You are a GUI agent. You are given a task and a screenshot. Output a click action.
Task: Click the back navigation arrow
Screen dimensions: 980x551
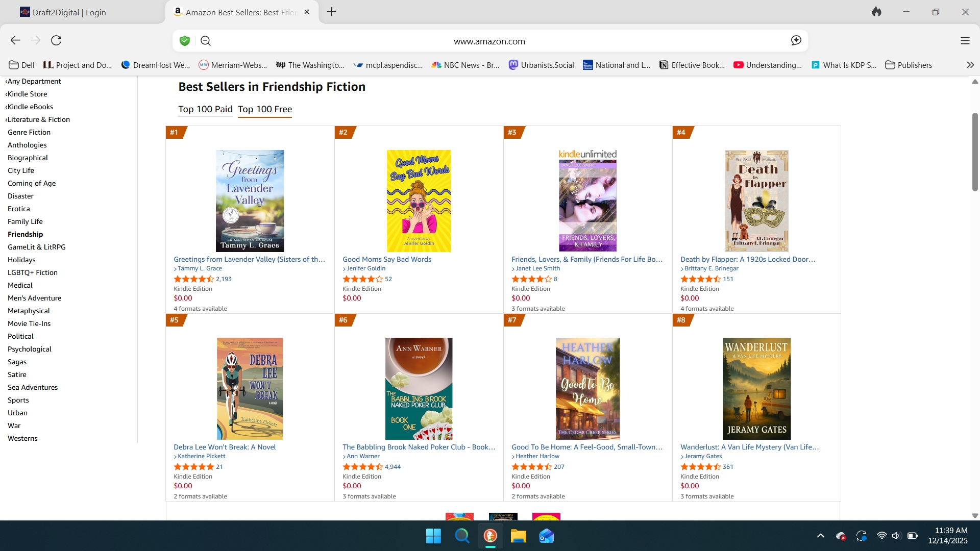tap(15, 40)
